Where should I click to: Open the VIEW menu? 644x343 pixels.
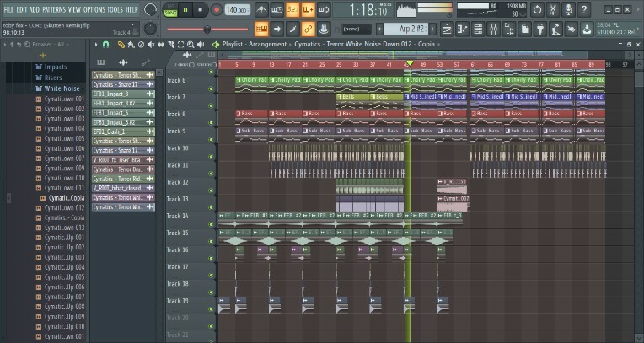coord(74,9)
